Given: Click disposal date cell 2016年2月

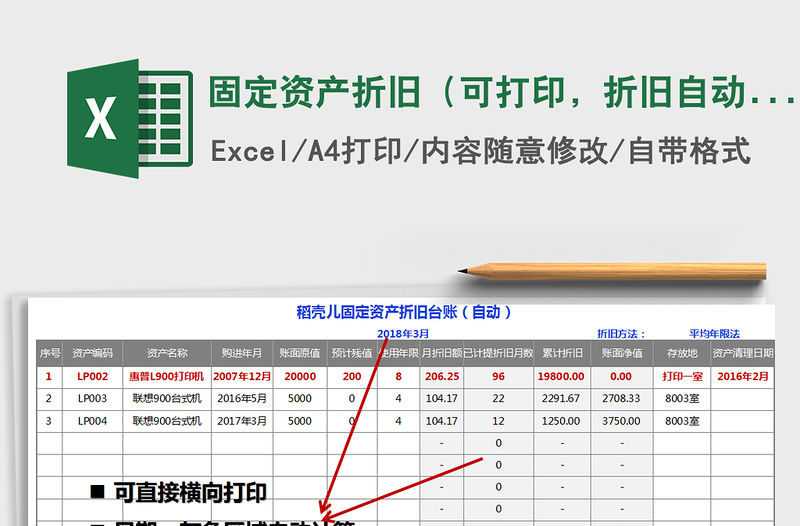Looking at the screenshot, I should [x=742, y=377].
